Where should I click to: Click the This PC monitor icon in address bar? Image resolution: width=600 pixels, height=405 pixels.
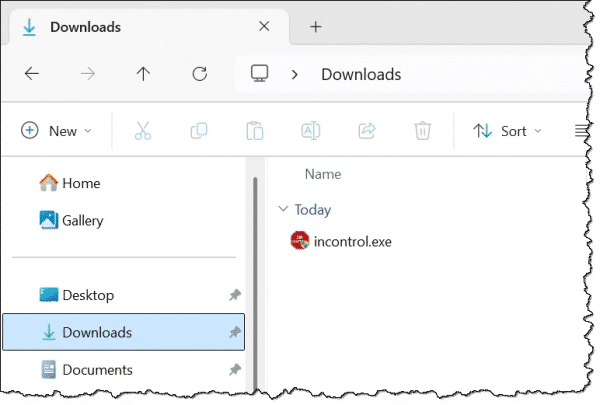click(x=259, y=73)
